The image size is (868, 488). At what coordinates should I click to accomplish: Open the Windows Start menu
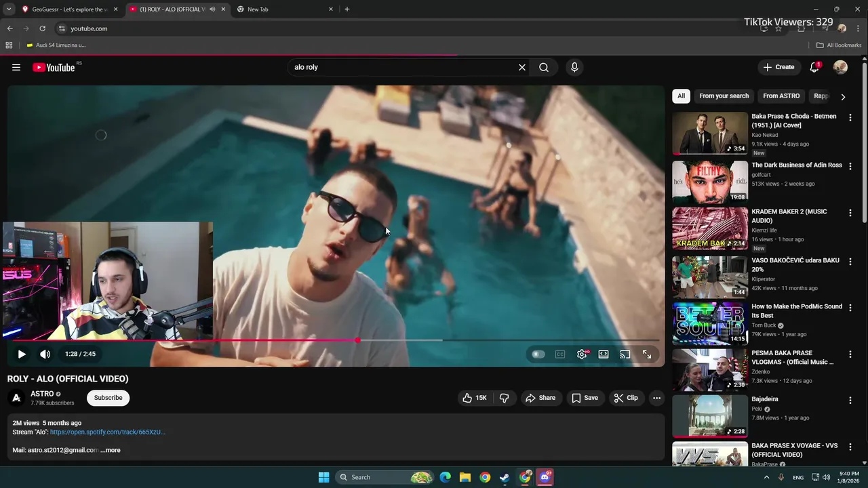coord(323,477)
